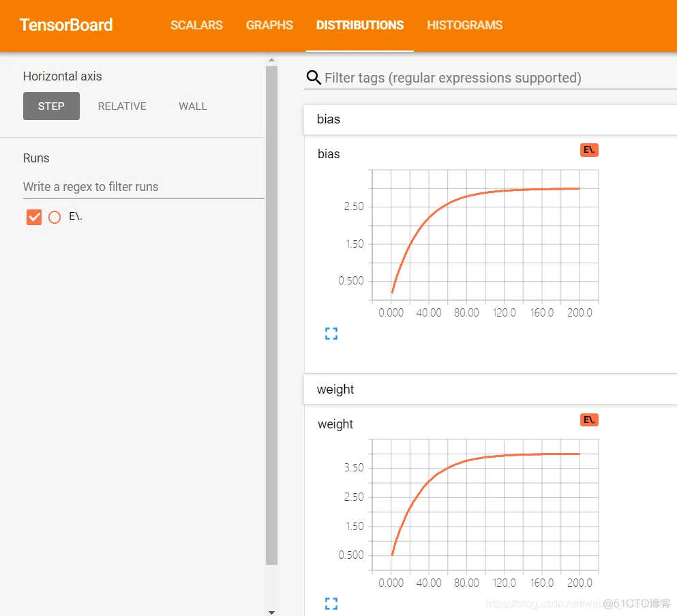Collapse the weight section header

(490, 390)
